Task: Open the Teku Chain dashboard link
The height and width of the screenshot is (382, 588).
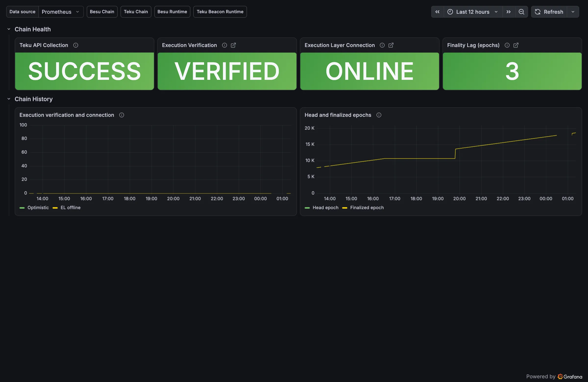Action: click(x=136, y=12)
